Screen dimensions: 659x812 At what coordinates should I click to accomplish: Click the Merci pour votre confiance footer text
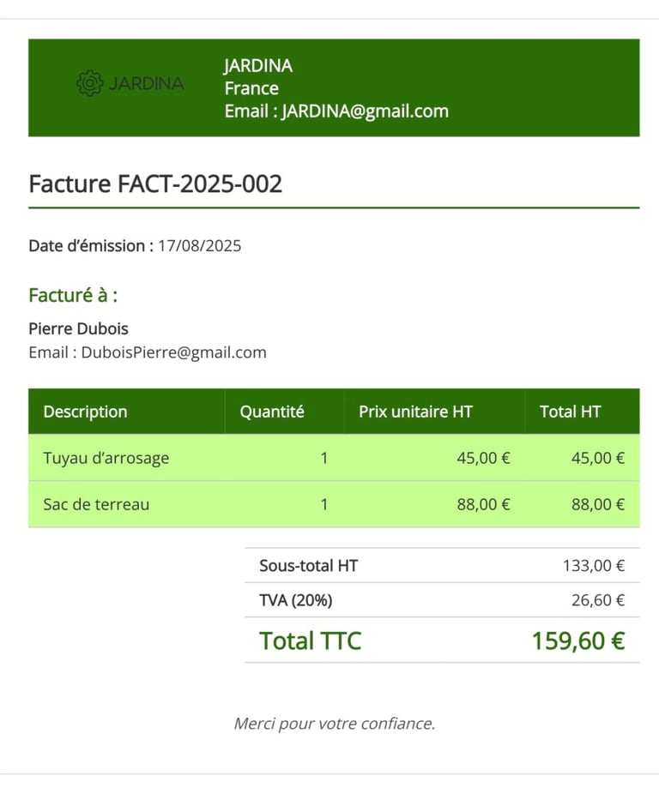pyautogui.click(x=334, y=724)
